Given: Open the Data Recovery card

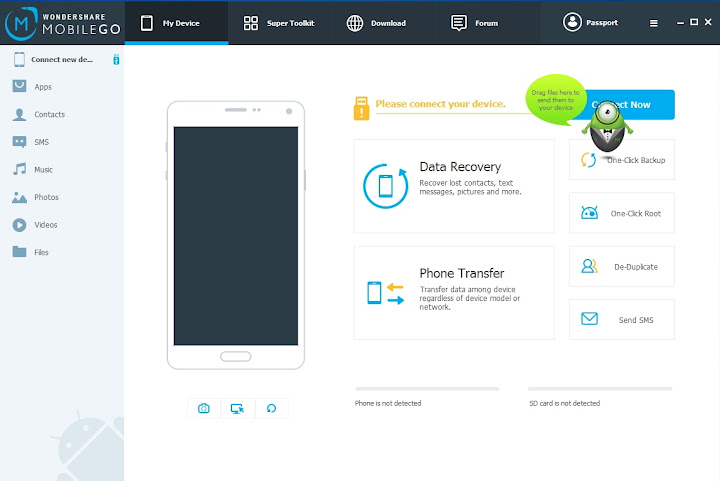Looking at the screenshot, I should [x=454, y=186].
